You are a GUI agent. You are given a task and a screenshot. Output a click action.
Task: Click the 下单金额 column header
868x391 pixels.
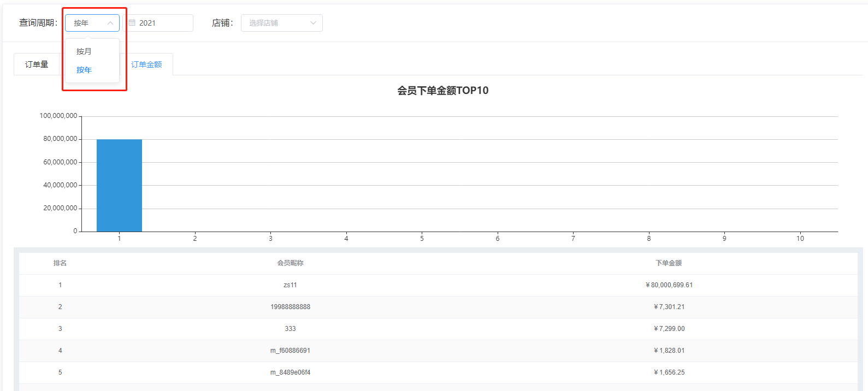point(669,263)
